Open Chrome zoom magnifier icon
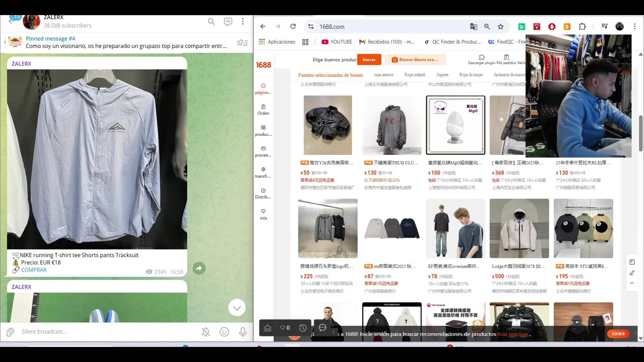 coord(487,27)
